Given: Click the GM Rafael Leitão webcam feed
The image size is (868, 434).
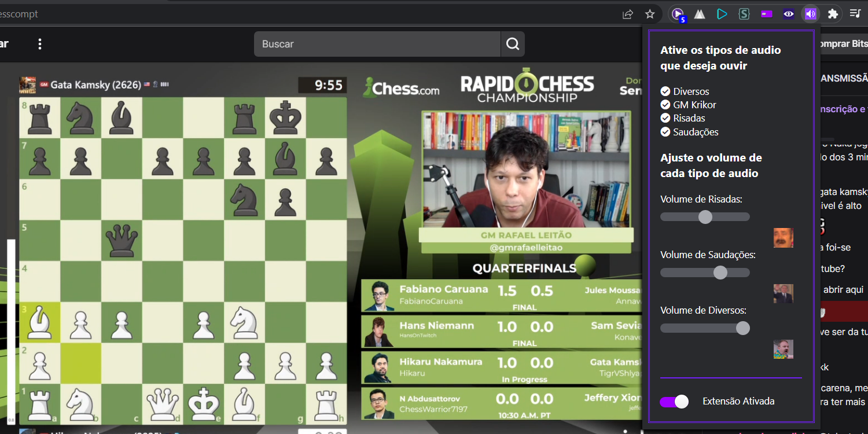Looking at the screenshot, I should (525, 170).
